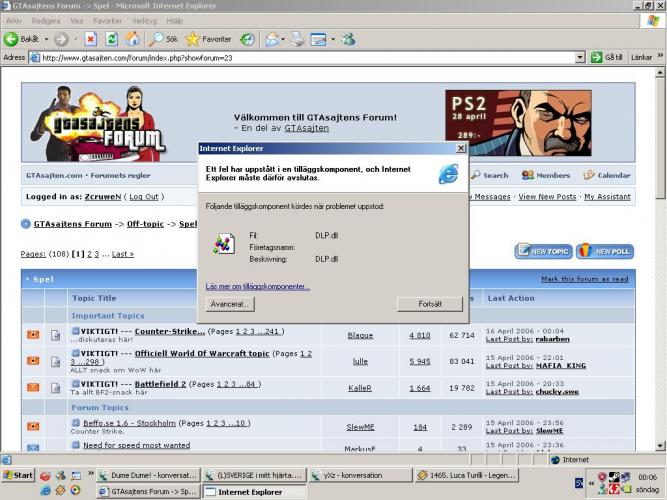Click the grey Forward arrow icon
This screenshot has height=500, width=667.
click(x=61, y=39)
